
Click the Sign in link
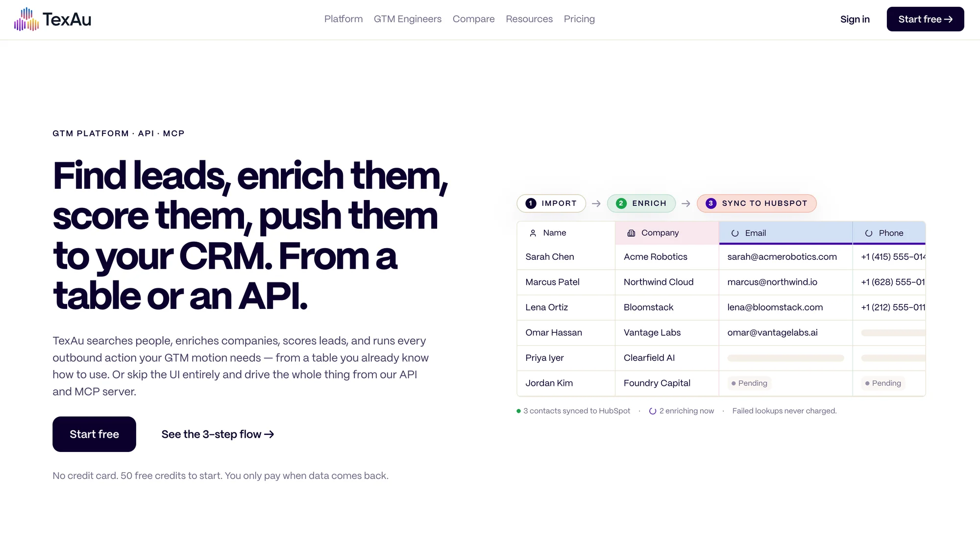pyautogui.click(x=855, y=19)
